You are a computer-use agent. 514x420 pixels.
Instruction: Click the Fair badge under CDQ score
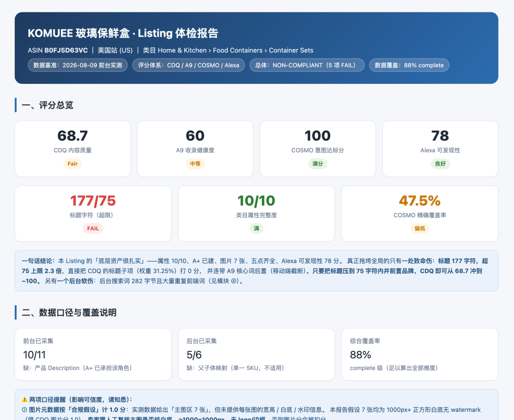(73, 164)
